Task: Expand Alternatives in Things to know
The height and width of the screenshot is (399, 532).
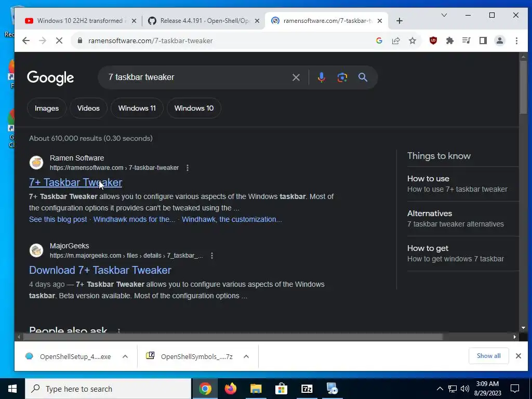Action: [463, 219]
